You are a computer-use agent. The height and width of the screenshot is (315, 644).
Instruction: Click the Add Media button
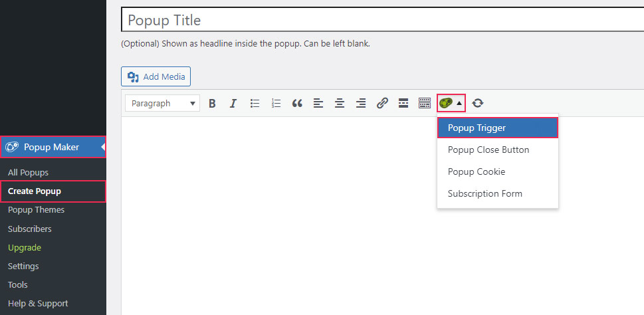pos(156,76)
